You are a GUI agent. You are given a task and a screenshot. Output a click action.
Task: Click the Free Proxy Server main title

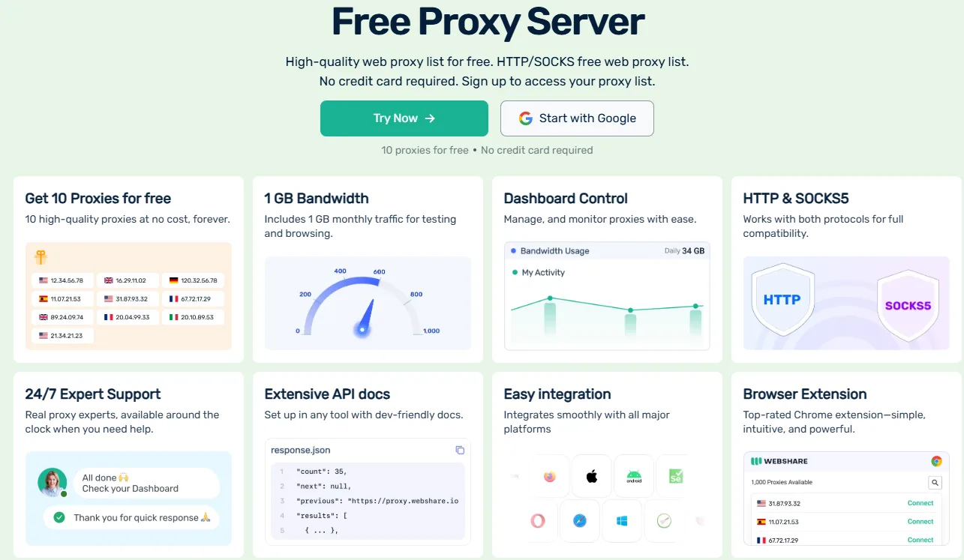(488, 22)
